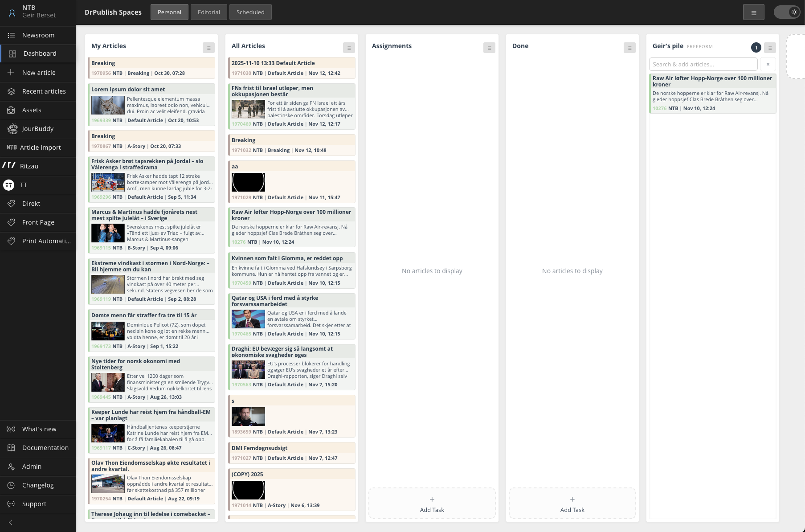The height and width of the screenshot is (532, 805).
Task: Select the Dashboard icon in the sidebar
Action: (12, 53)
